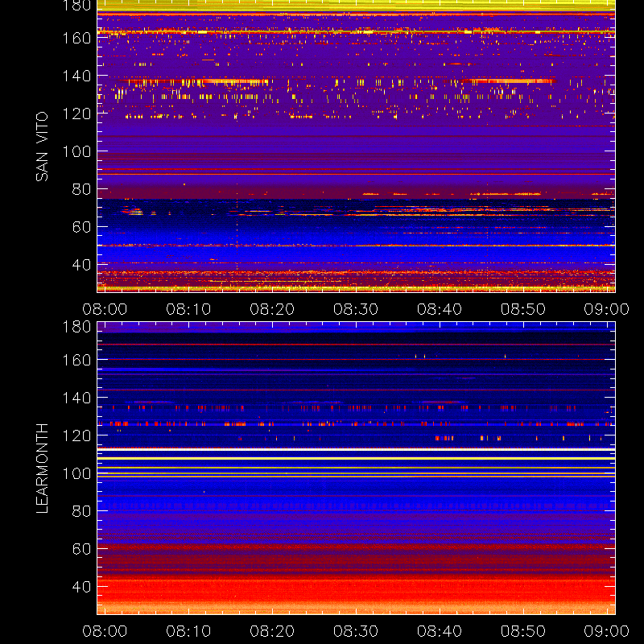Viewport: 644px width, 644px height.
Task: Select 60 tick on the San Vito axis
Action: (81, 227)
